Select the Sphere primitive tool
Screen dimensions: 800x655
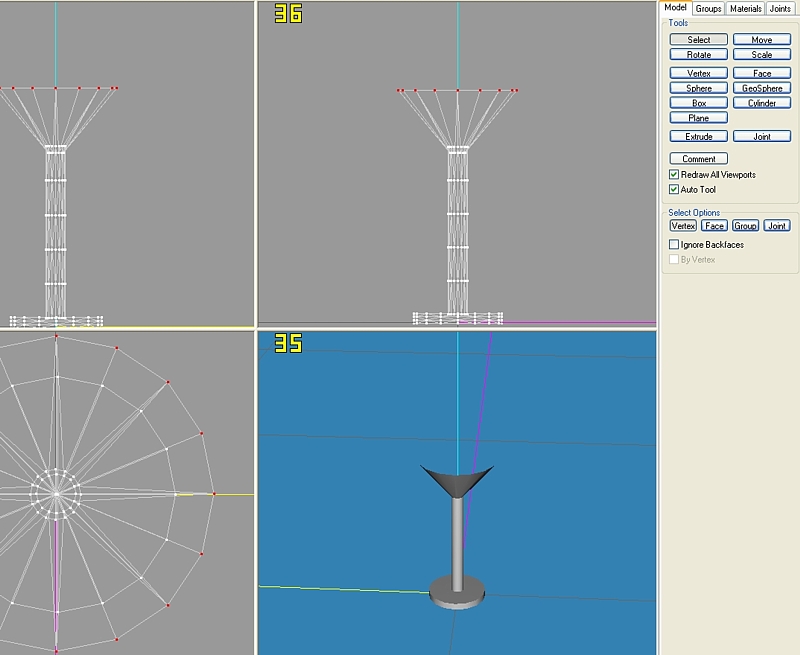tap(699, 88)
